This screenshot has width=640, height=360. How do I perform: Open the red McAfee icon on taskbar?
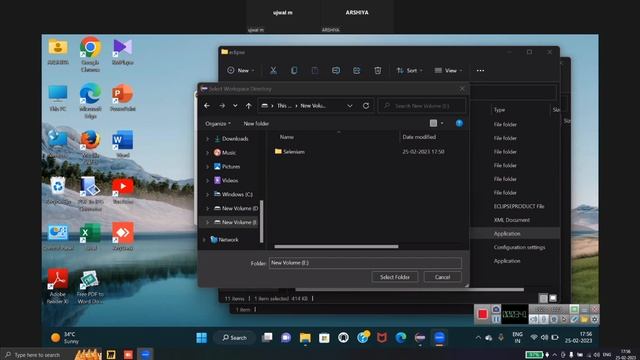[382, 338]
